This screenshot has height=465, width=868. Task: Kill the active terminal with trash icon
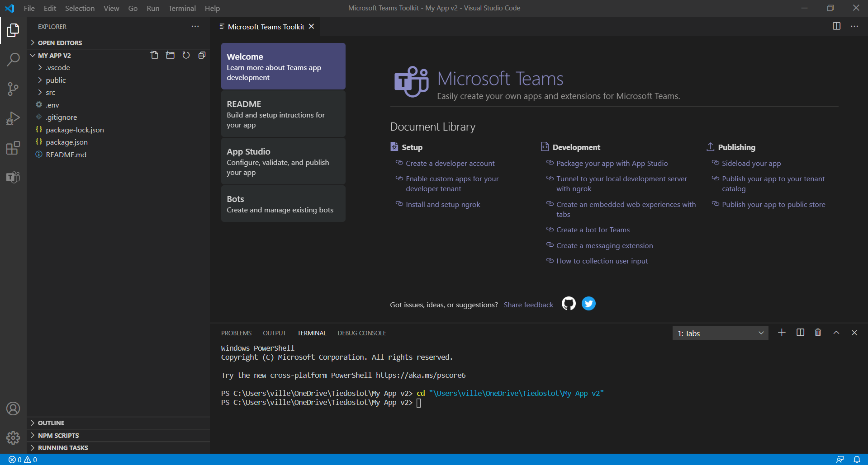tap(817, 333)
